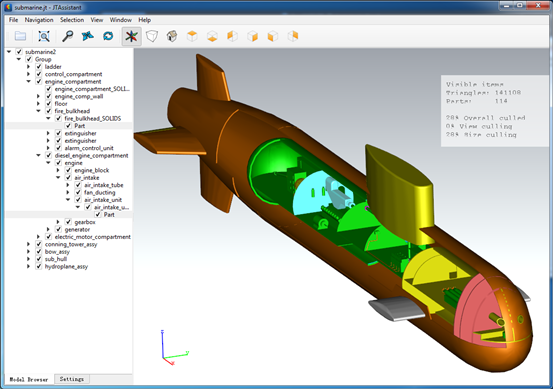
Task: Expand the control_compartment tree node
Action: (29, 74)
